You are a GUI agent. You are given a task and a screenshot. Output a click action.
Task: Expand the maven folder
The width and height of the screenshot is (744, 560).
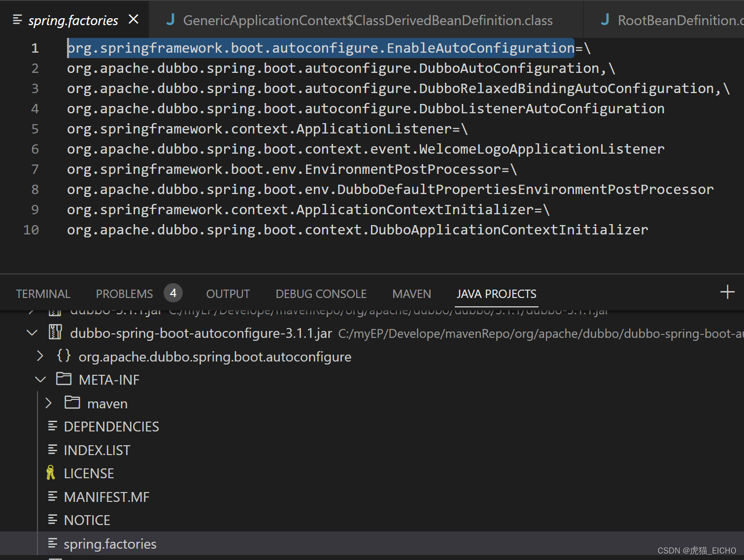pyautogui.click(x=48, y=403)
